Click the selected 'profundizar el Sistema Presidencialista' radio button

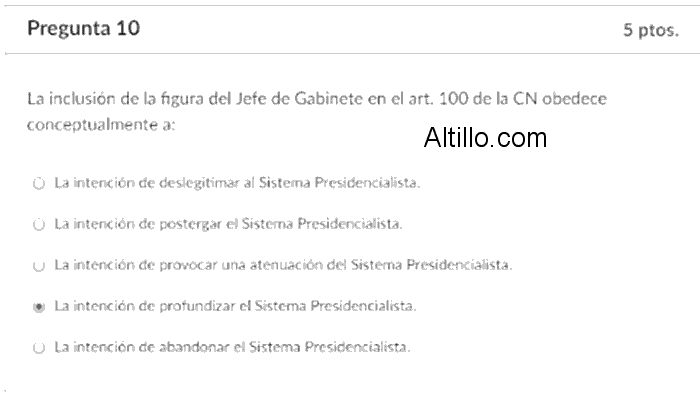(39, 307)
